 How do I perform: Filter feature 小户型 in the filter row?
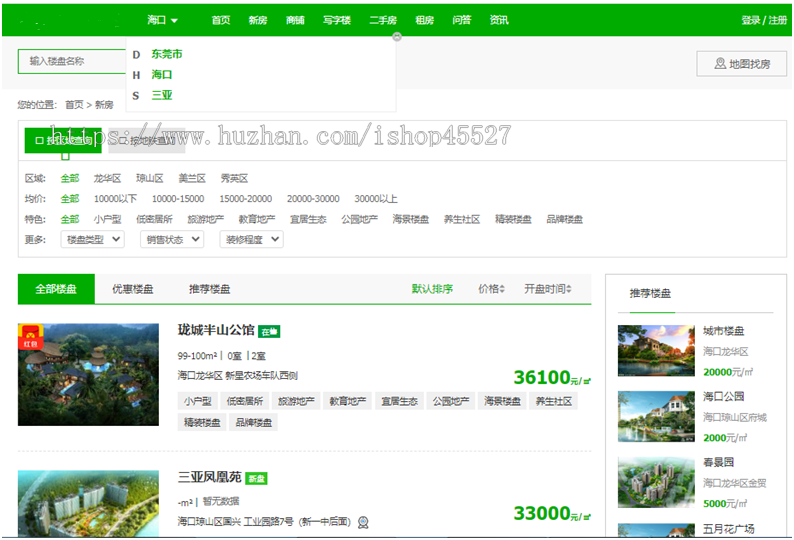[107, 219]
